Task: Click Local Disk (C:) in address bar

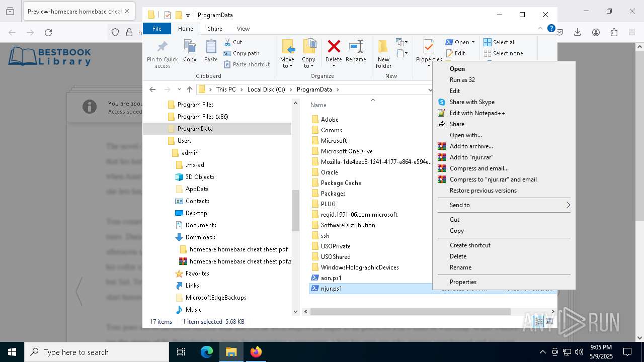Action: 266,89
